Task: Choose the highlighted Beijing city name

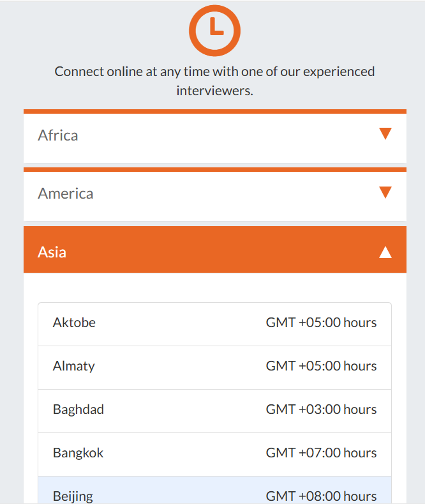Action: click(73, 496)
